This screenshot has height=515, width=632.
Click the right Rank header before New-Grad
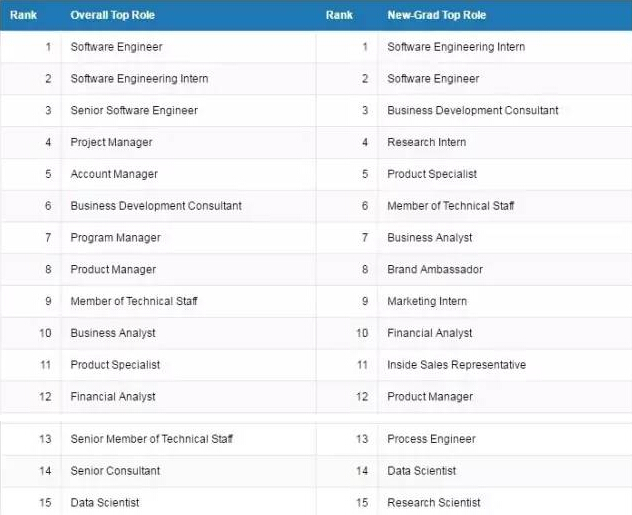pyautogui.click(x=339, y=15)
